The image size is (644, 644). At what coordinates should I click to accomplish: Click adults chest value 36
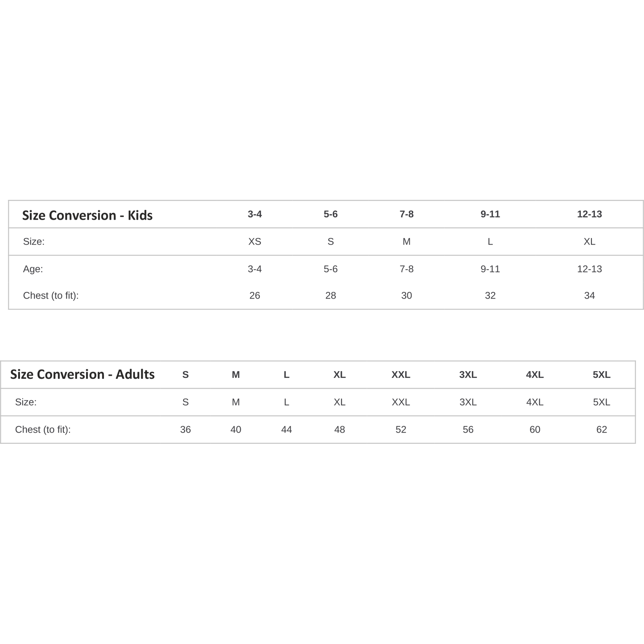185,430
